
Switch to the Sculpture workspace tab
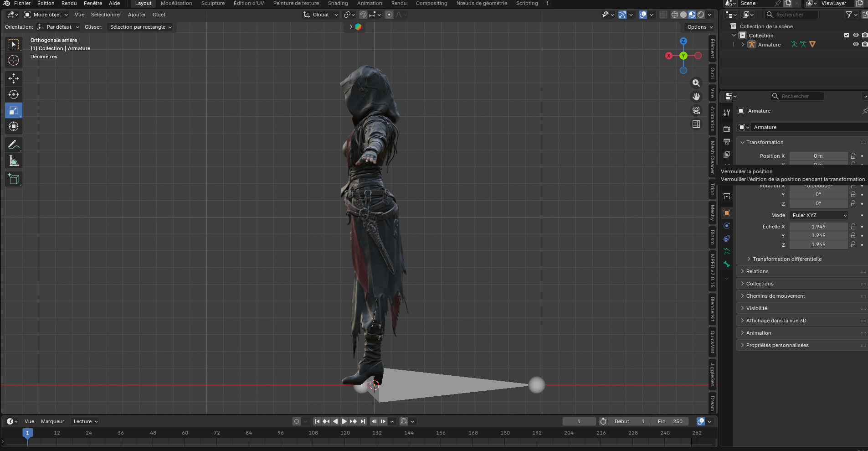(x=213, y=3)
